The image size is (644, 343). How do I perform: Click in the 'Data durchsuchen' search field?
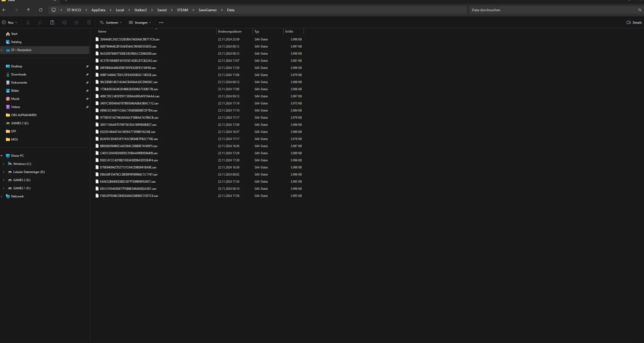pos(553,10)
